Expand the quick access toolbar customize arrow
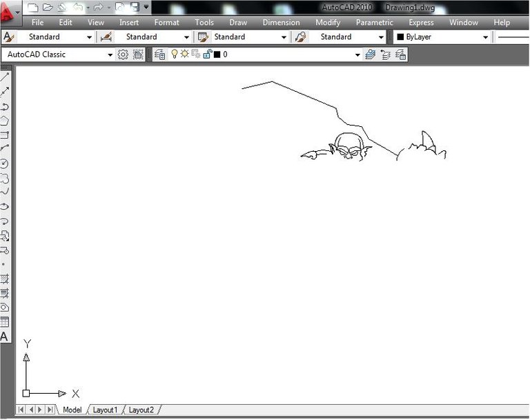 pyautogui.click(x=146, y=7)
